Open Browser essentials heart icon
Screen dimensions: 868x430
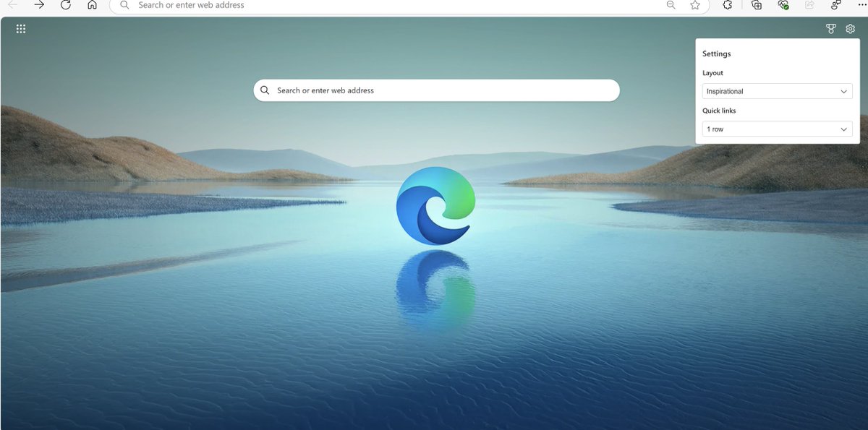pyautogui.click(x=783, y=4)
